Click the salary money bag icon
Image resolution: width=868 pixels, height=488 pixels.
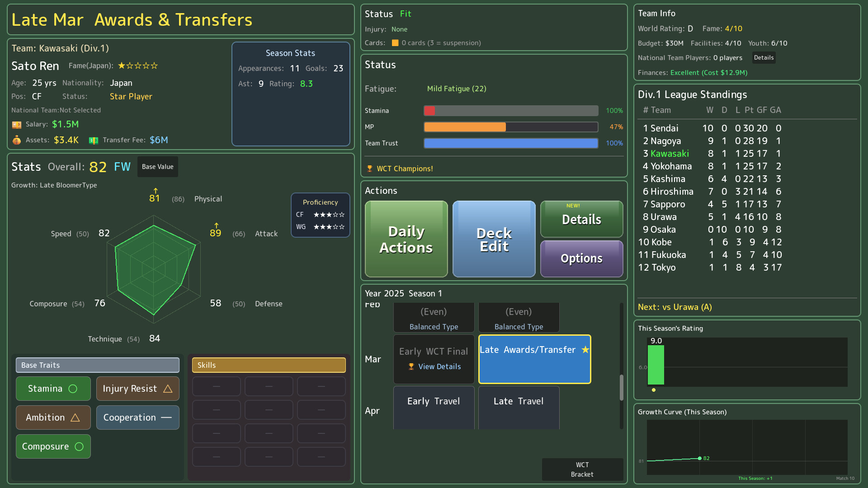point(17,124)
